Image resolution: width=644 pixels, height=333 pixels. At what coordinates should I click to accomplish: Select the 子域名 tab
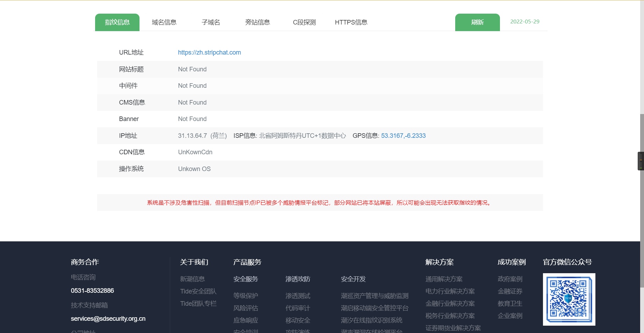211,22
